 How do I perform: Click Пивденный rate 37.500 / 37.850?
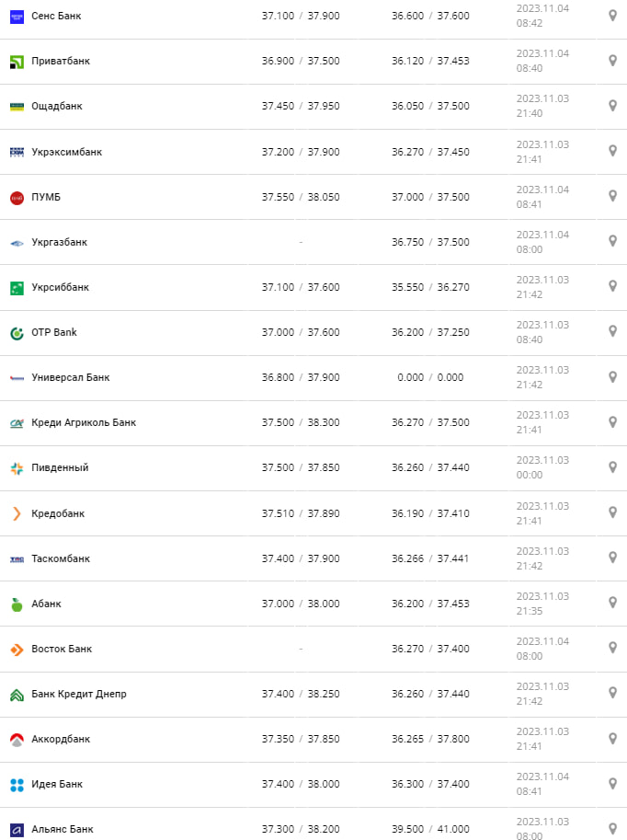tap(301, 467)
